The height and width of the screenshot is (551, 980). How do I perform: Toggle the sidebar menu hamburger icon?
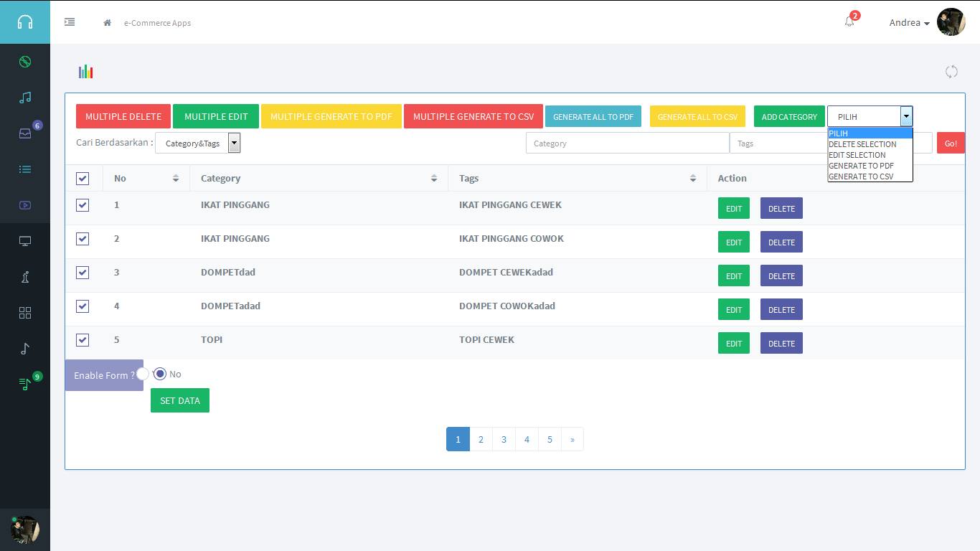pos(70,22)
